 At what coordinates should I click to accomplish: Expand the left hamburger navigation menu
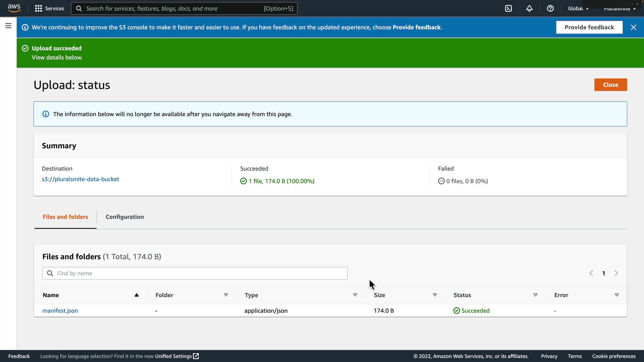pos(8,26)
